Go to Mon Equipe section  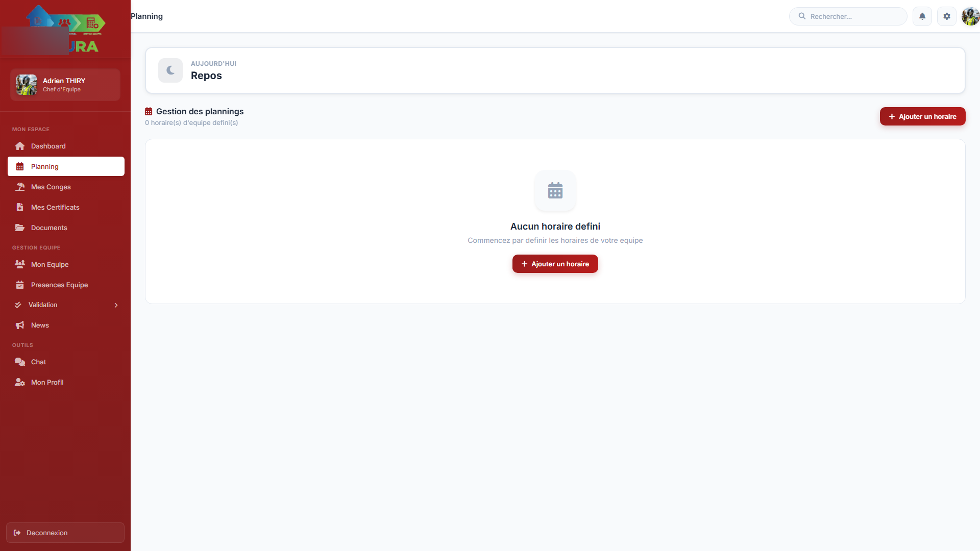pyautogui.click(x=50, y=264)
